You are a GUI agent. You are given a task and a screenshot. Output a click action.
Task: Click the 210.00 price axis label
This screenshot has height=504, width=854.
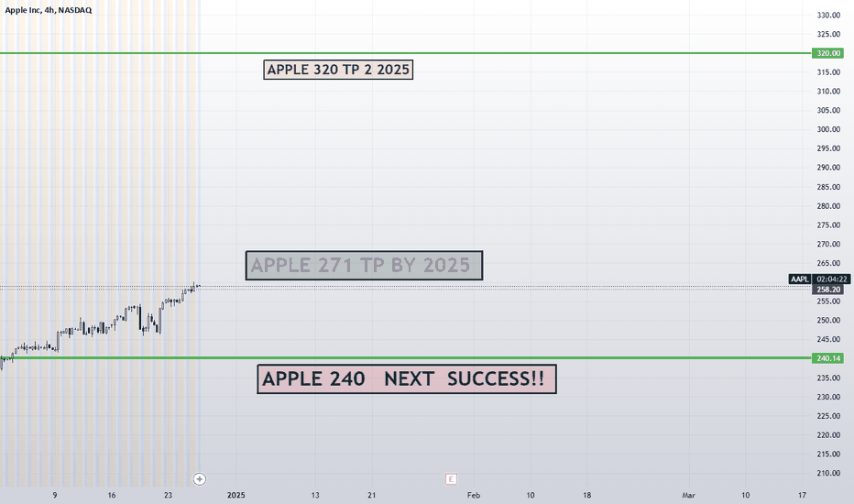[x=828, y=473]
